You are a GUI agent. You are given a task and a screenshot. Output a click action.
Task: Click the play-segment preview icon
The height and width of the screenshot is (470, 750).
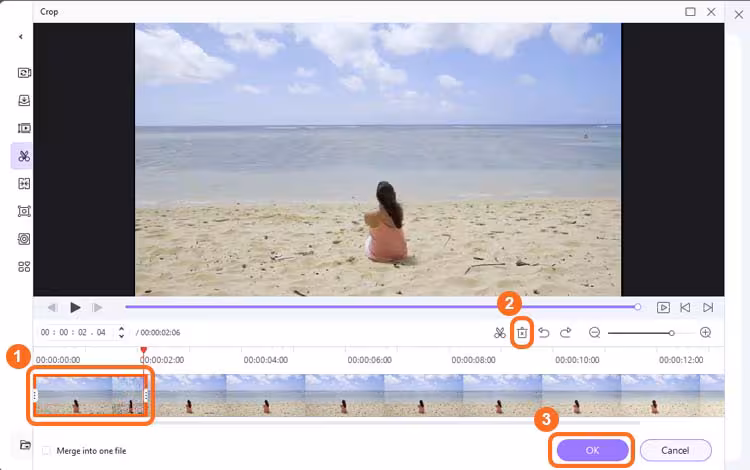coord(663,307)
